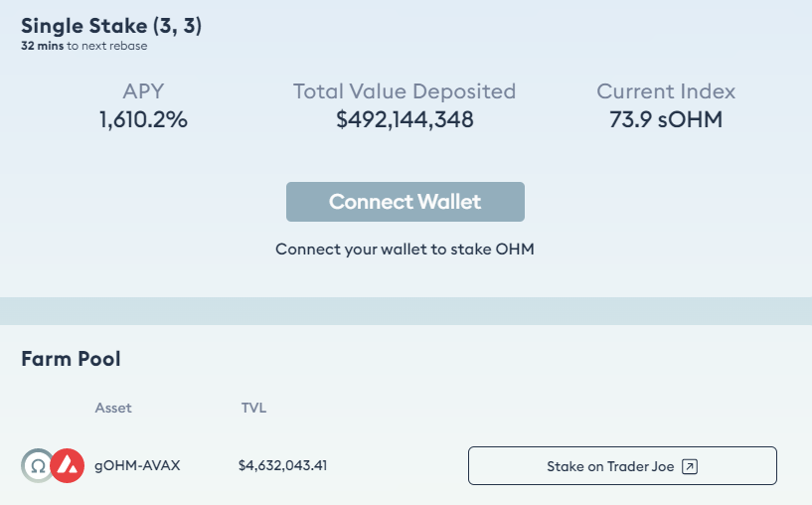
Task: Click the Asset column header
Action: [x=113, y=409]
